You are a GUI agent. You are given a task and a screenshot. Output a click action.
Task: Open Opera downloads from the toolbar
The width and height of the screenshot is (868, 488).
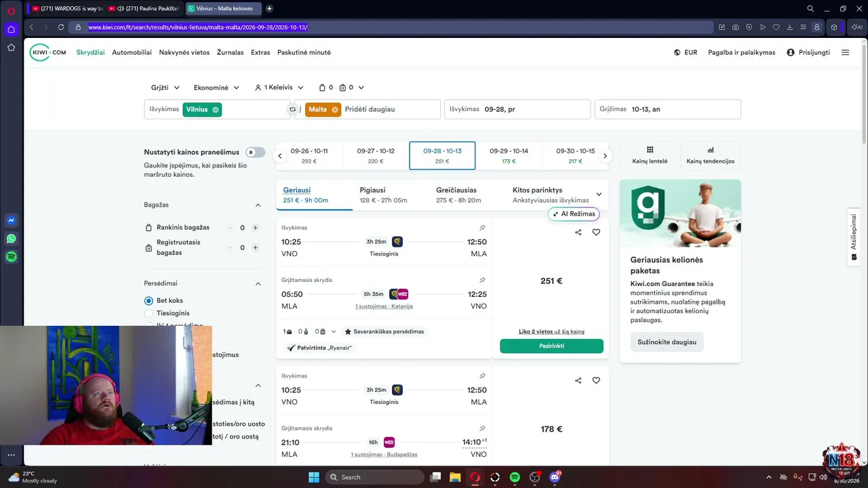point(789,27)
